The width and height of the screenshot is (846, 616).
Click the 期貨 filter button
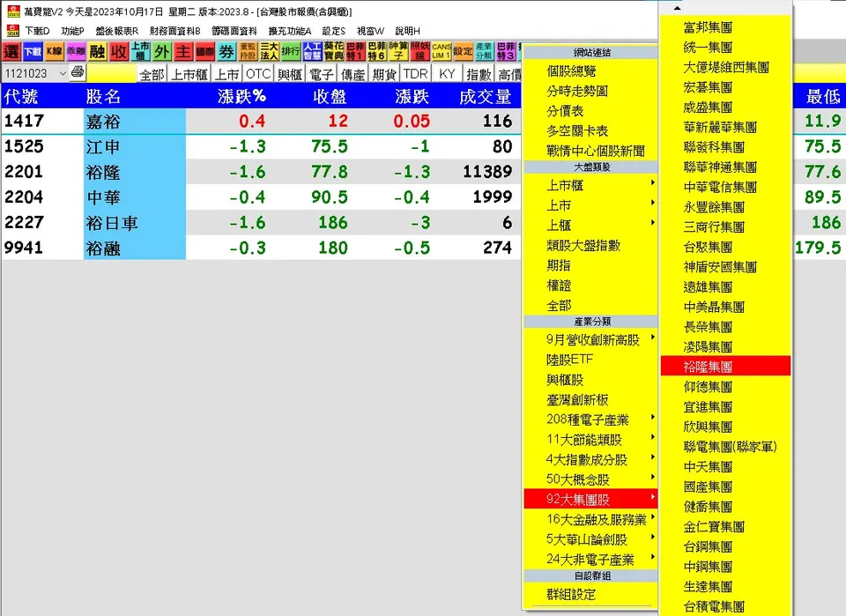pyautogui.click(x=384, y=74)
